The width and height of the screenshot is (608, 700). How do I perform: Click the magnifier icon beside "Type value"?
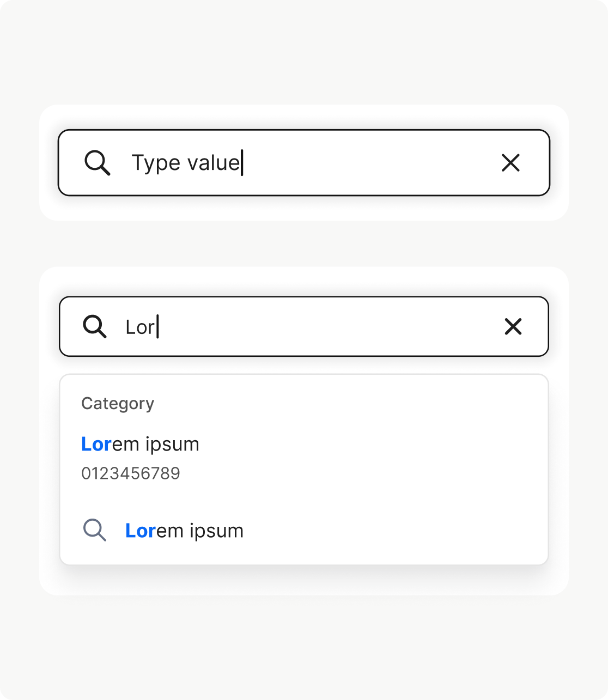click(x=98, y=163)
